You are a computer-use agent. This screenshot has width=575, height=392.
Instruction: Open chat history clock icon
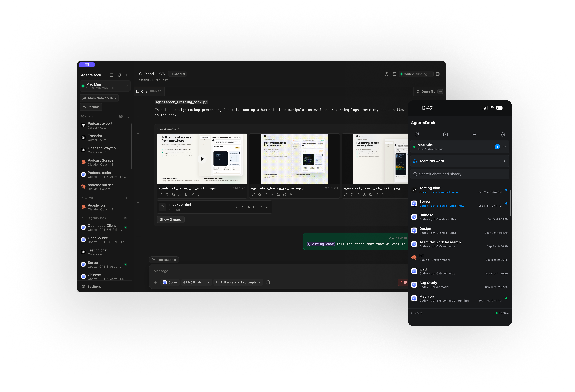click(x=386, y=74)
